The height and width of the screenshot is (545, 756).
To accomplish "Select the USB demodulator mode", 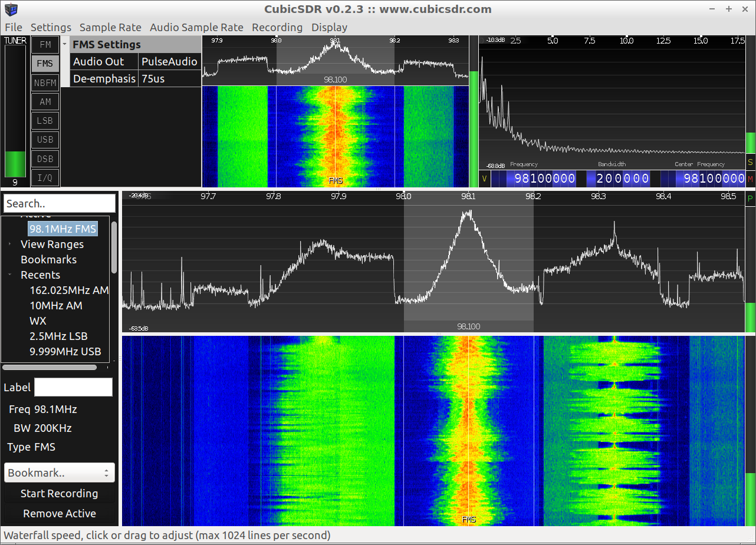I will (x=45, y=140).
